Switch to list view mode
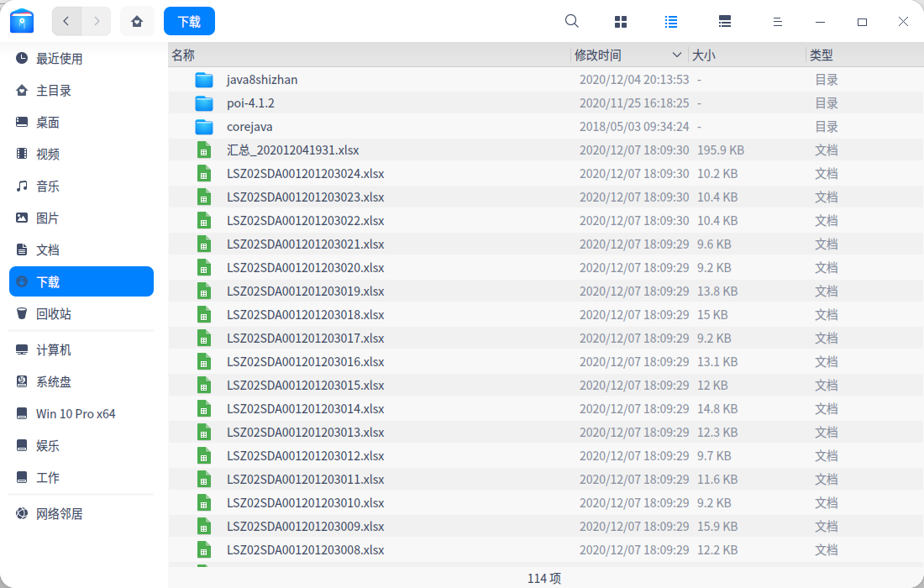Image resolution: width=924 pixels, height=588 pixels. click(670, 22)
